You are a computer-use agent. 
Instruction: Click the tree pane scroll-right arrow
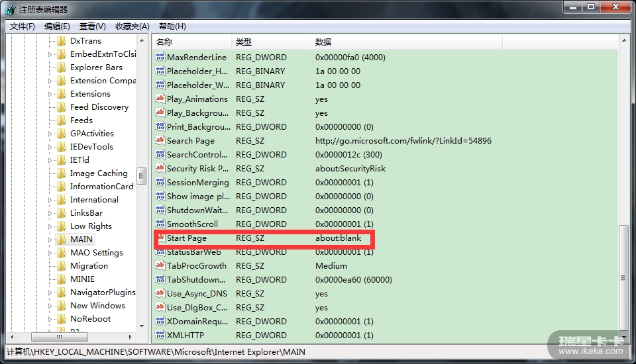[x=130, y=337]
